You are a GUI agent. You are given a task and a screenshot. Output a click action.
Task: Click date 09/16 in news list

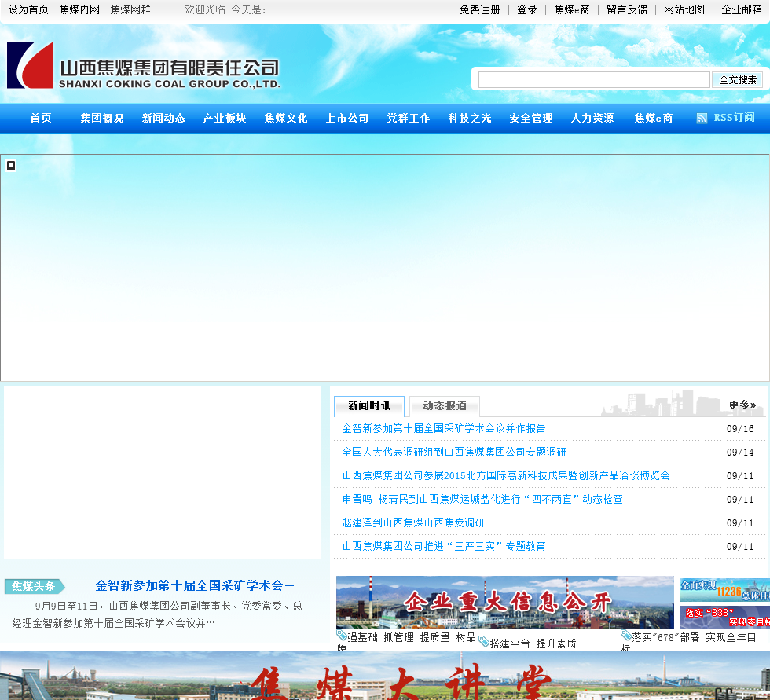740,428
